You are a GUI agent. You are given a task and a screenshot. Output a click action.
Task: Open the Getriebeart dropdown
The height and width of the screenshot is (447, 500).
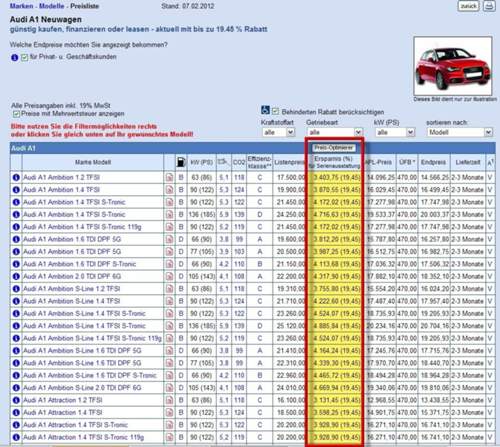334,132
